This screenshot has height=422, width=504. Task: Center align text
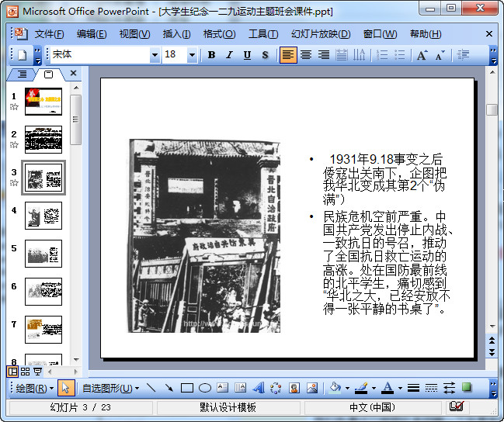point(306,55)
